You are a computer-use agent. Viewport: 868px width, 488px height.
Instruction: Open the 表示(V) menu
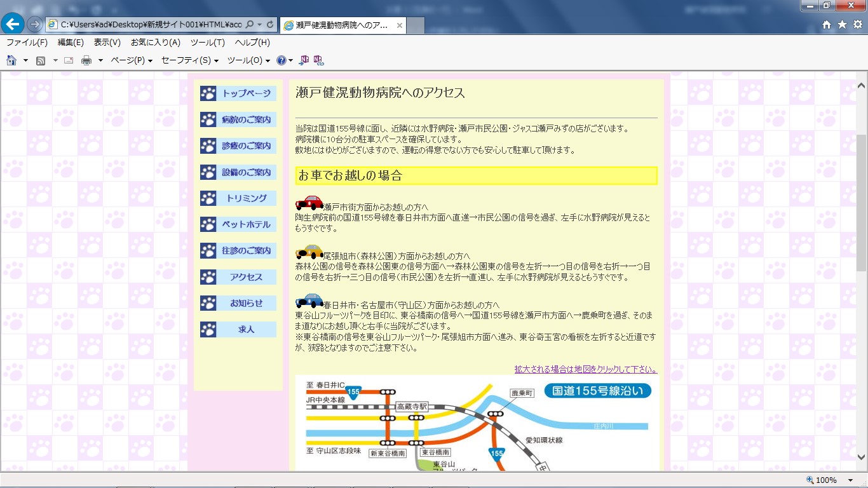point(107,43)
